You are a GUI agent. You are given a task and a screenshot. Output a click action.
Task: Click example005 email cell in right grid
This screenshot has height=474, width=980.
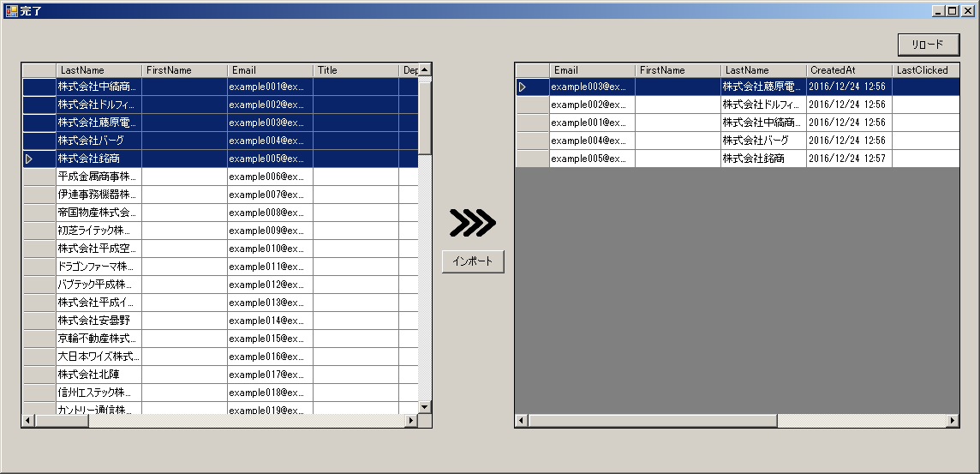coord(593,159)
